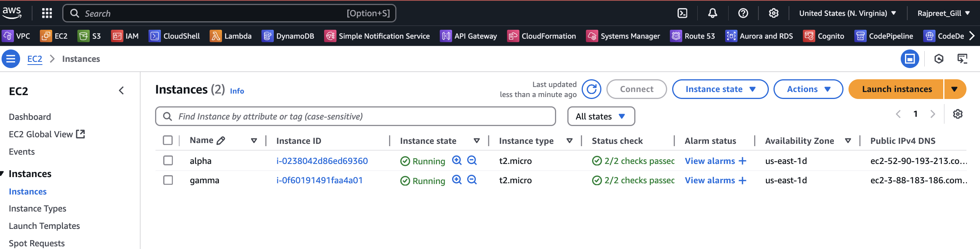The image size is (980, 249).
Task: Open region selector United States (N. Virginia)
Action: point(848,13)
